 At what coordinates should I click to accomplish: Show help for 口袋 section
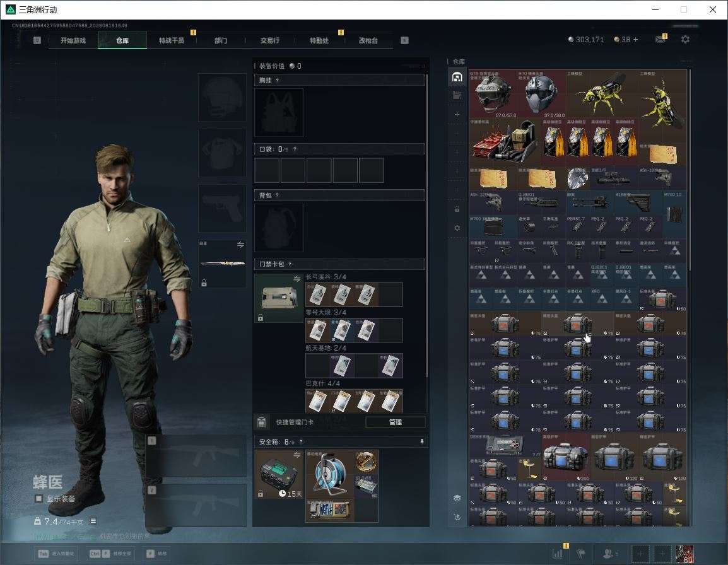tap(295, 149)
